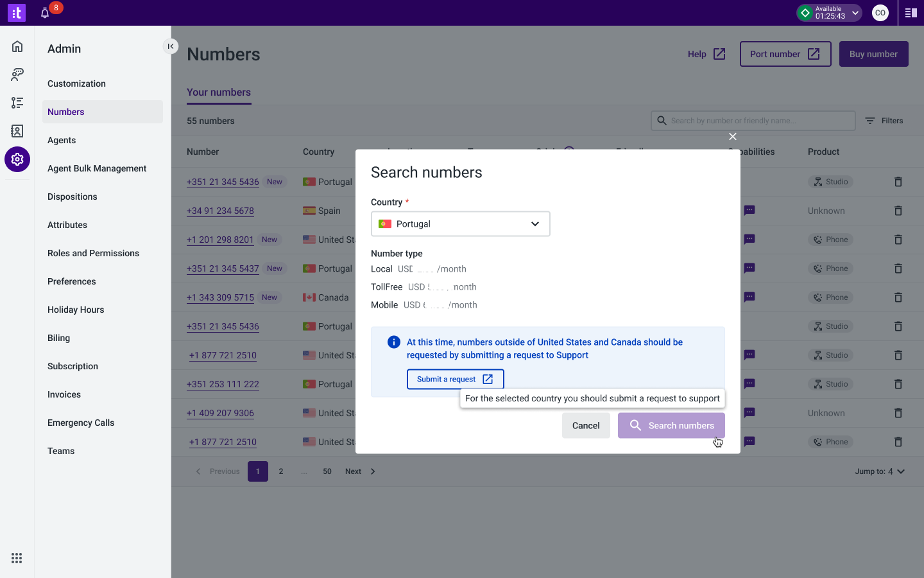Open the Activities list icon in the sidebar
The width and height of the screenshot is (924, 578).
pyautogui.click(x=17, y=103)
